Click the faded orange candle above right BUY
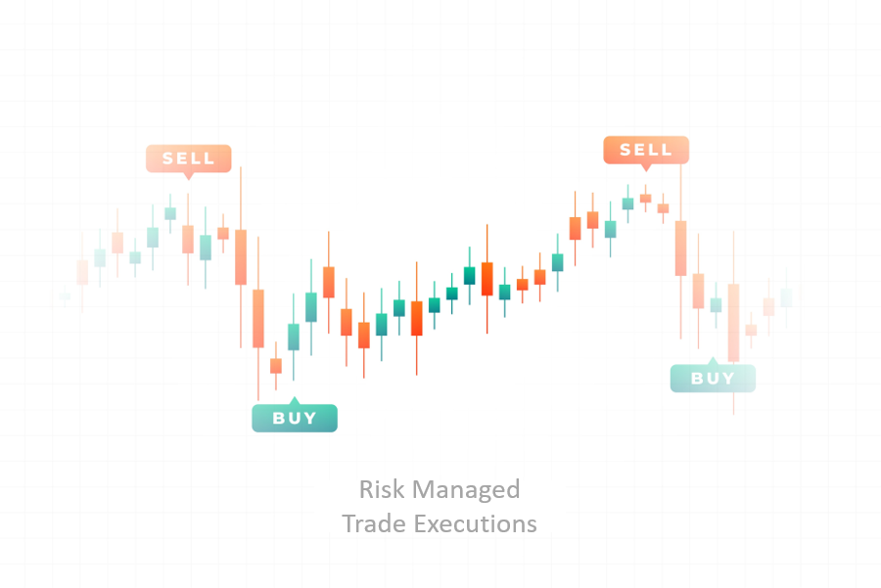881x588 pixels. point(733,323)
